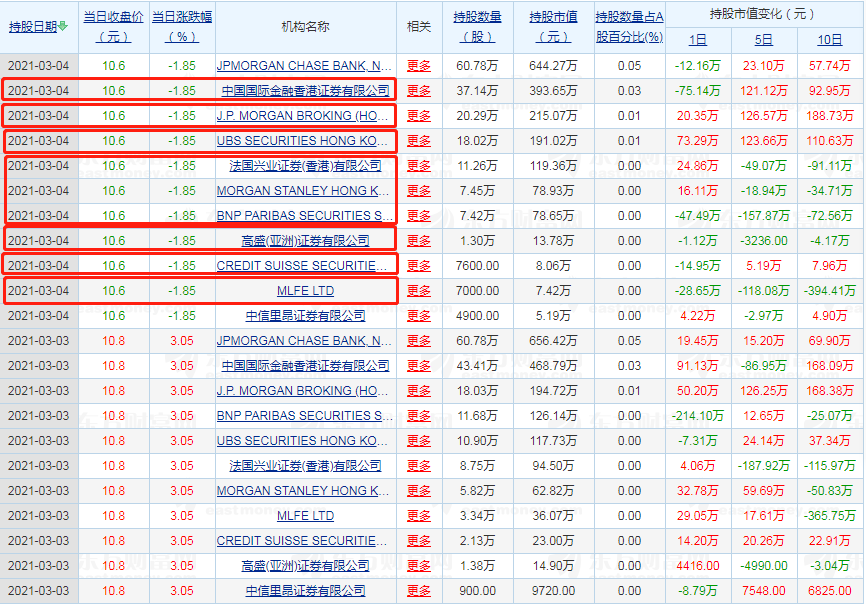
Task: Open CREDIT SUISSE SECURITIE... link for 2021-03-03
Action: [302, 541]
